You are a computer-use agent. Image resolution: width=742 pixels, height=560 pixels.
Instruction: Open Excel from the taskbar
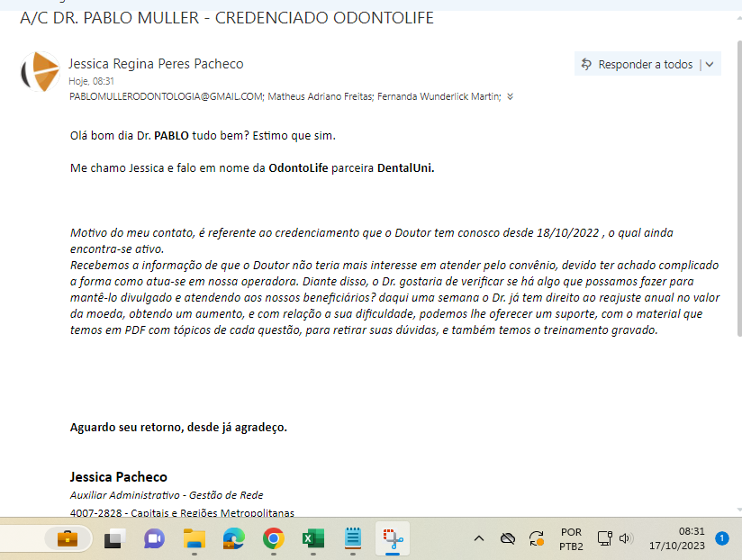(x=313, y=538)
